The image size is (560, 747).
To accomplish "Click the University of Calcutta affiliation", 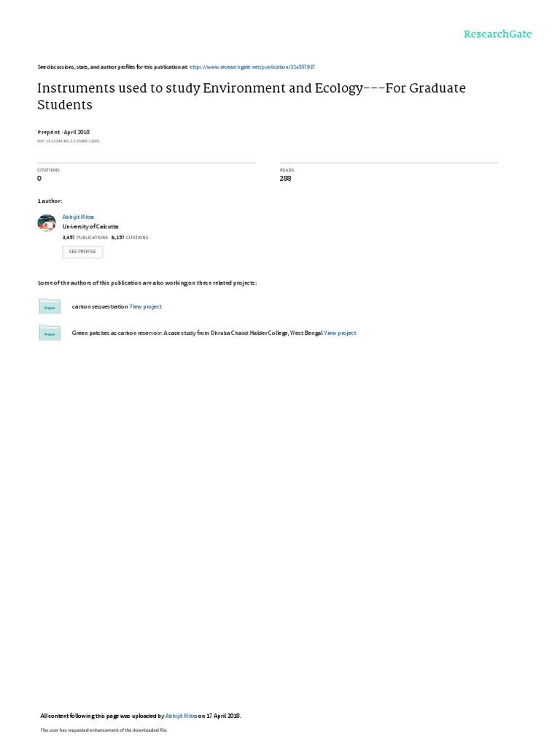I will [90, 227].
